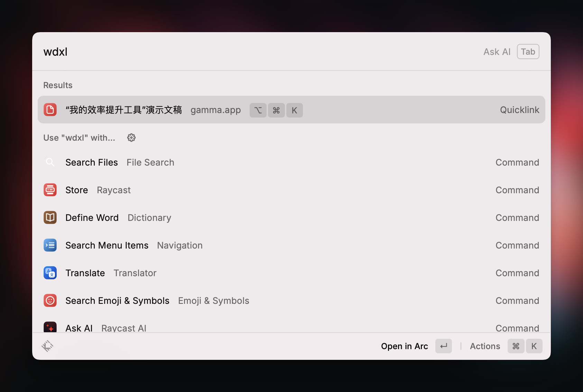The height and width of the screenshot is (392, 583).
Task: Click the Search Emoji & Symbols icon
Action: pyautogui.click(x=50, y=300)
